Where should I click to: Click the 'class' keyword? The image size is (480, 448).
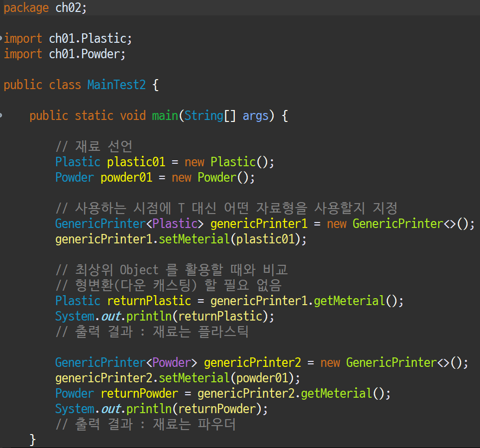click(65, 85)
